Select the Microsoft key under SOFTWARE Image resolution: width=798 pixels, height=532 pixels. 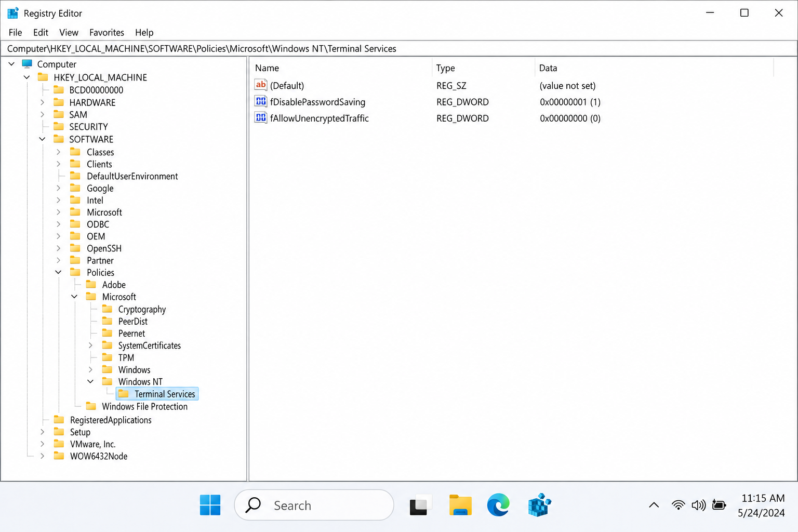point(104,212)
